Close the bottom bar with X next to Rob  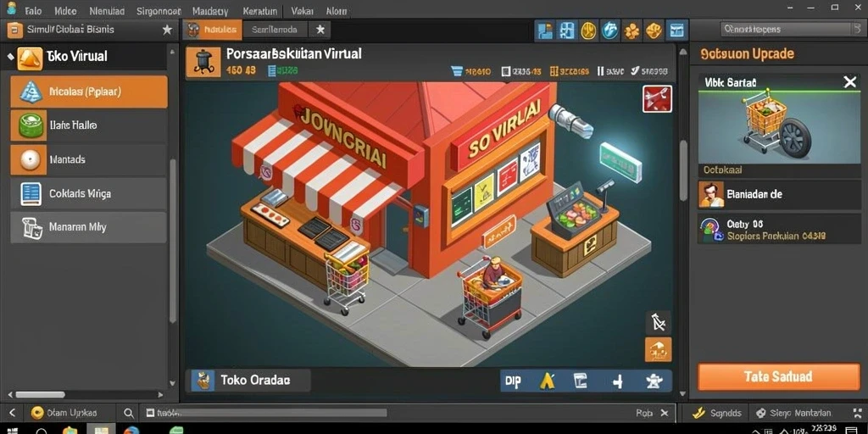tap(665, 413)
